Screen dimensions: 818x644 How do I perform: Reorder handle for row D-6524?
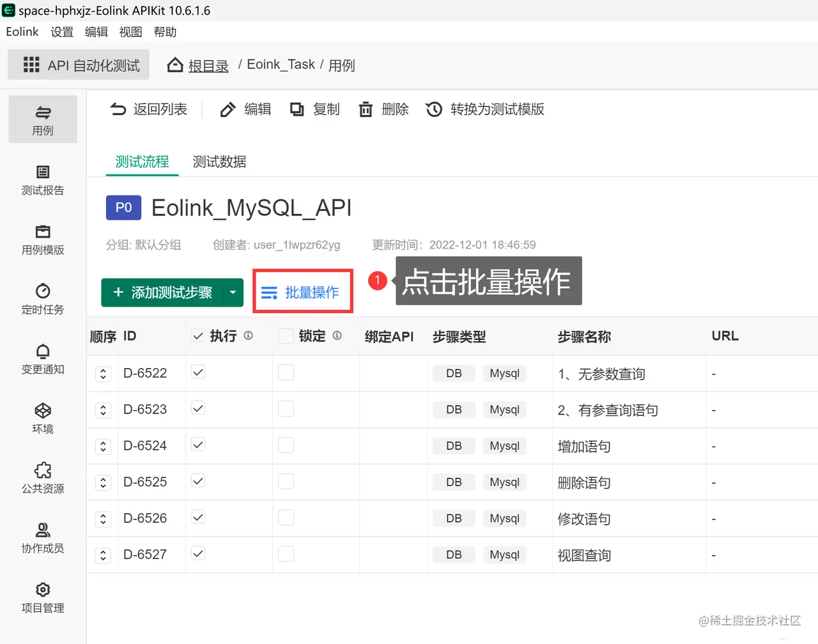tap(104, 447)
